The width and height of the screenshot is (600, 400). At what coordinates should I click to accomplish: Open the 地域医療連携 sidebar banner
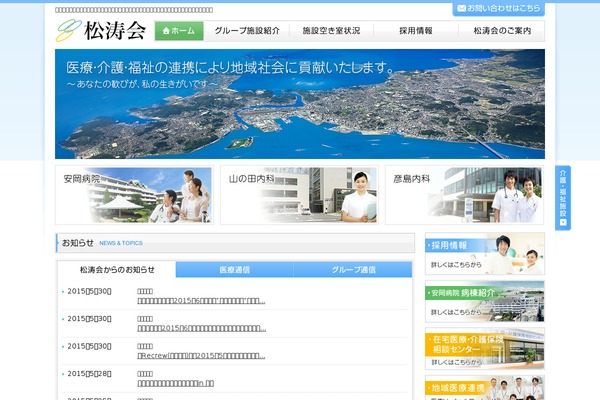coord(485,388)
